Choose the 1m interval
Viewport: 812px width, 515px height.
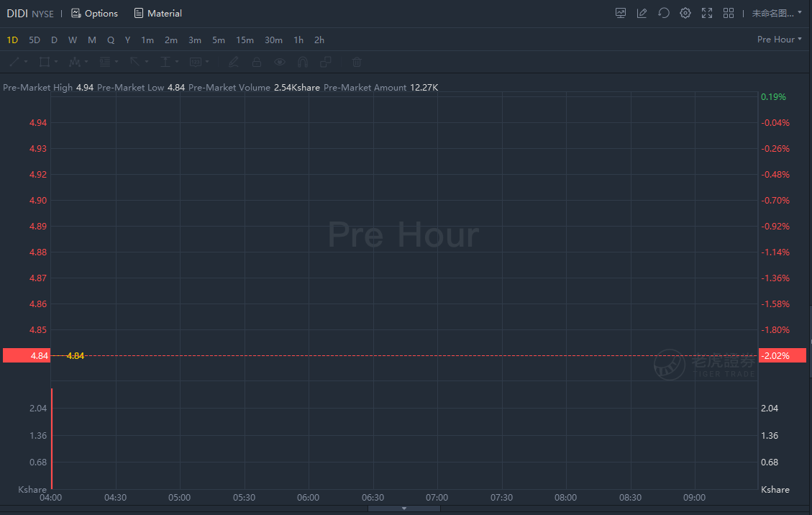click(x=147, y=40)
